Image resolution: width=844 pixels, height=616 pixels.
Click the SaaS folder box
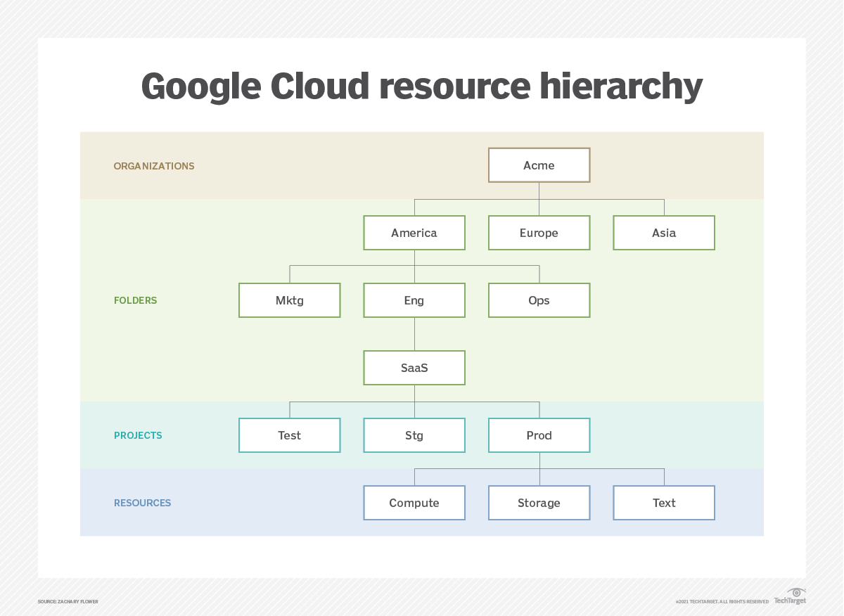414,368
